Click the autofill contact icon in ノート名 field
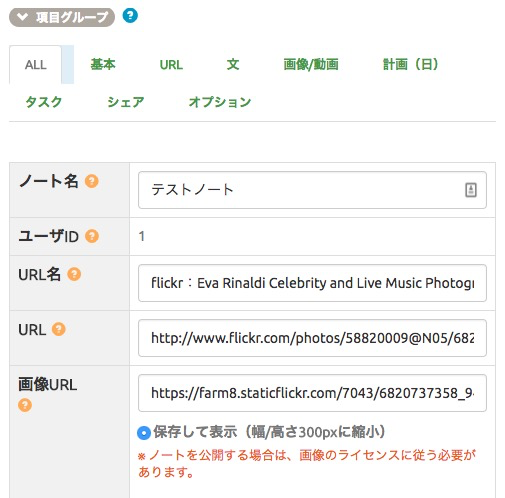Screen dimensions: 505x498 tap(471, 190)
